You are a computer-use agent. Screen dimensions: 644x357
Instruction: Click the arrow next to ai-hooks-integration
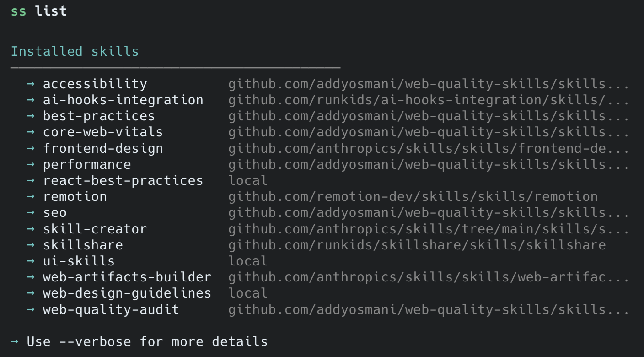click(31, 100)
